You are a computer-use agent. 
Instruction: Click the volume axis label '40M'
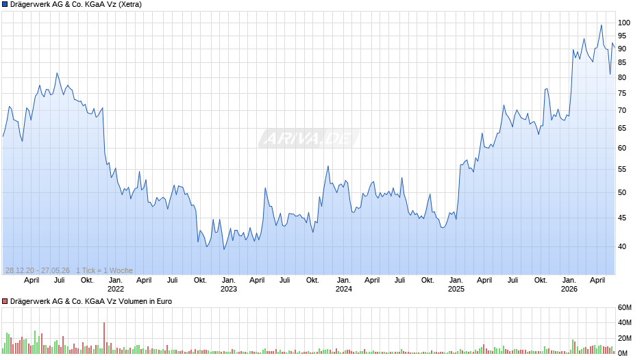(x=624, y=322)
